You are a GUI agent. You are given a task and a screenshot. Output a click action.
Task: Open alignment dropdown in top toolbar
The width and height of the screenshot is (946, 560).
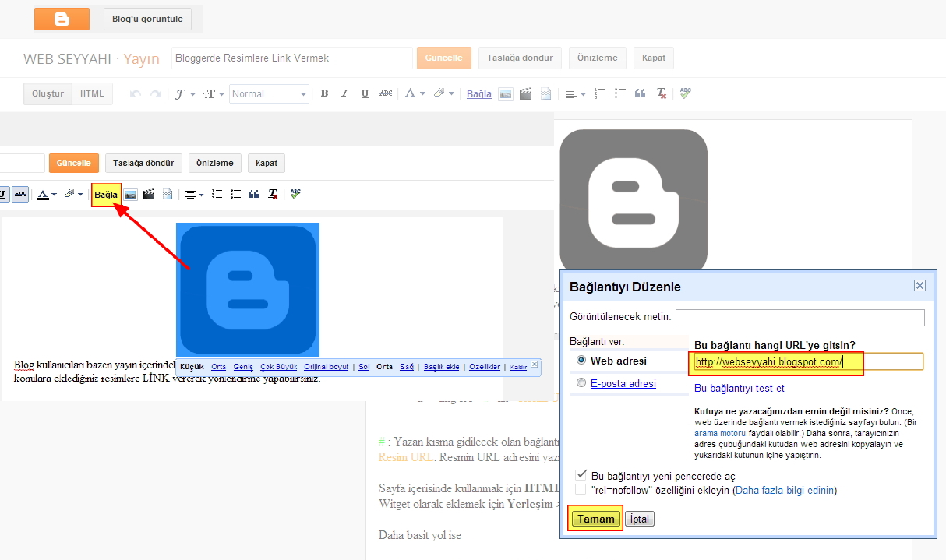tap(576, 93)
